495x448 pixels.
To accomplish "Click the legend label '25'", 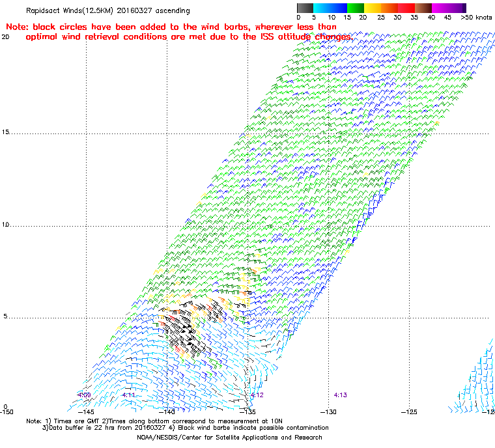I will 381,18.
